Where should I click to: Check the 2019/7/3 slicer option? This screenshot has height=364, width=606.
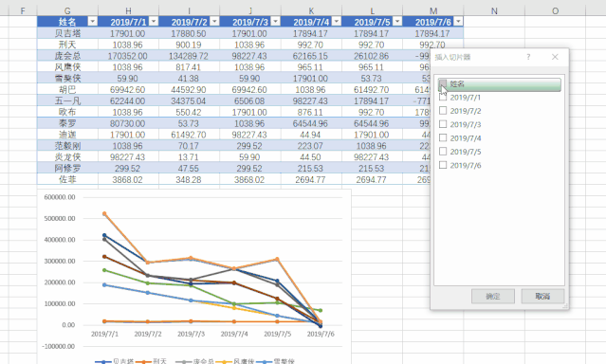tap(443, 124)
